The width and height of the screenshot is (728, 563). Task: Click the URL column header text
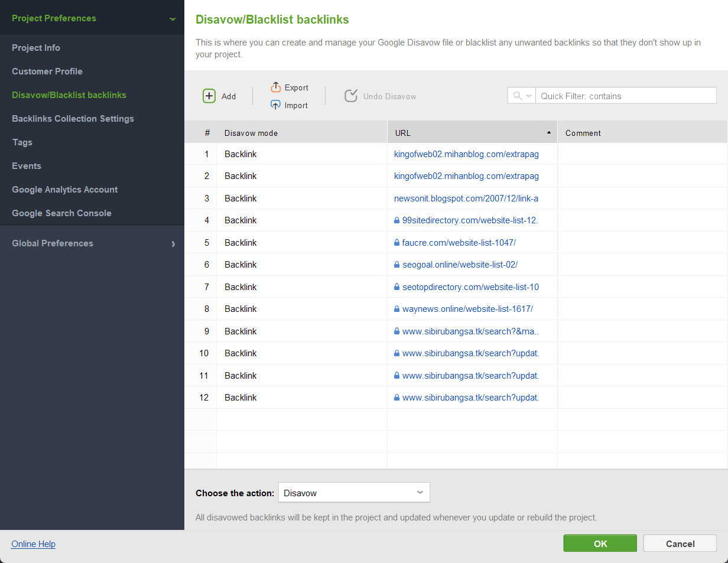click(x=402, y=133)
